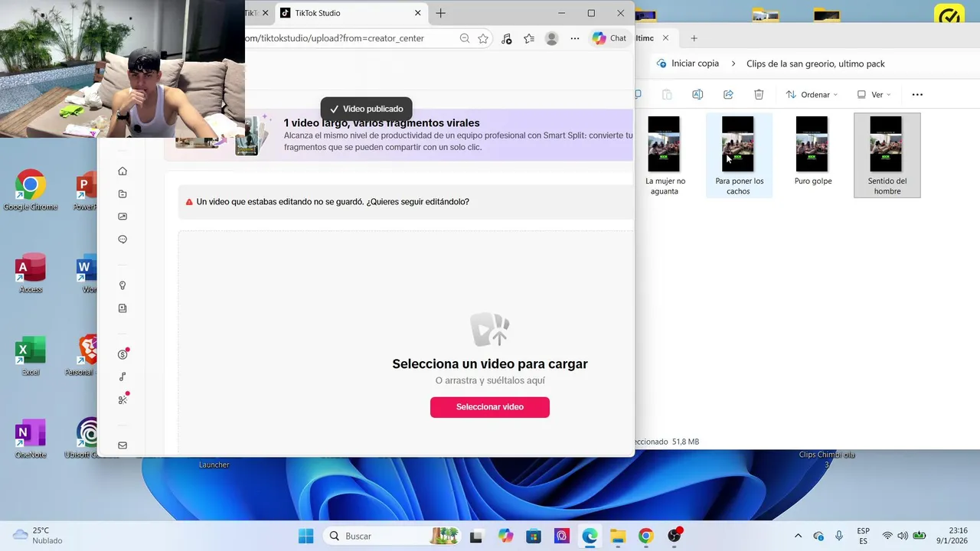Click the Delete trash icon in File Explorer
This screenshot has height=551, width=980.
[759, 95]
